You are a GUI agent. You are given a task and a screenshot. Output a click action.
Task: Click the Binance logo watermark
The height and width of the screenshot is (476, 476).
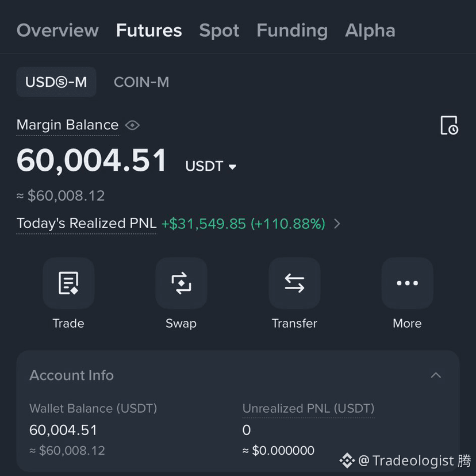[x=347, y=460]
